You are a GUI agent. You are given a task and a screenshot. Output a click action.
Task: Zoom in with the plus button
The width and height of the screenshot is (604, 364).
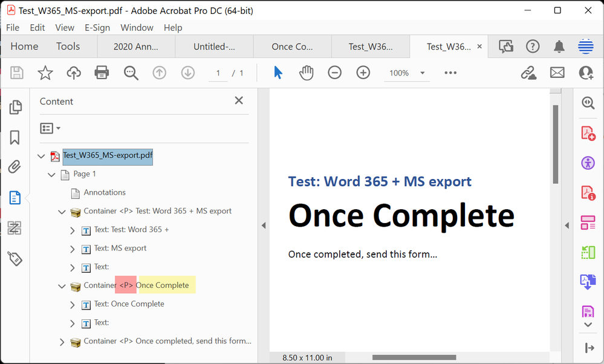[363, 72]
